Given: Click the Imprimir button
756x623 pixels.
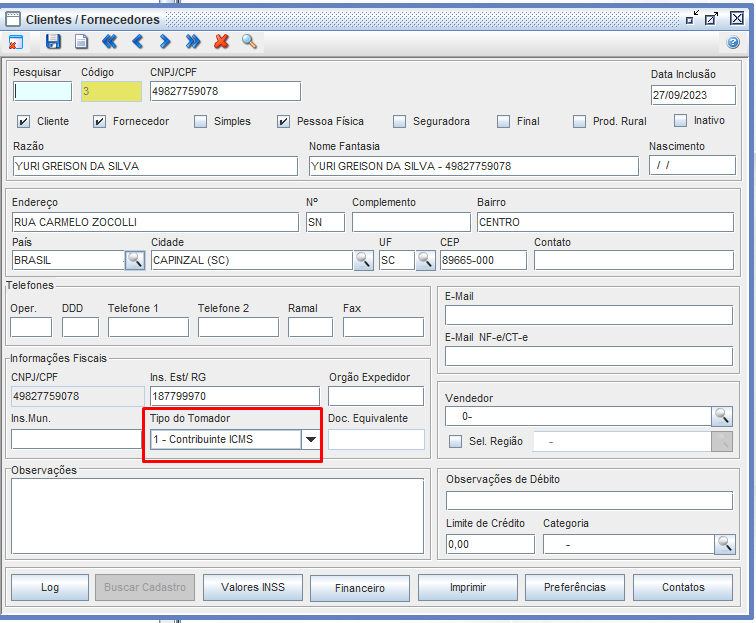Looking at the screenshot, I should pyautogui.click(x=468, y=587).
